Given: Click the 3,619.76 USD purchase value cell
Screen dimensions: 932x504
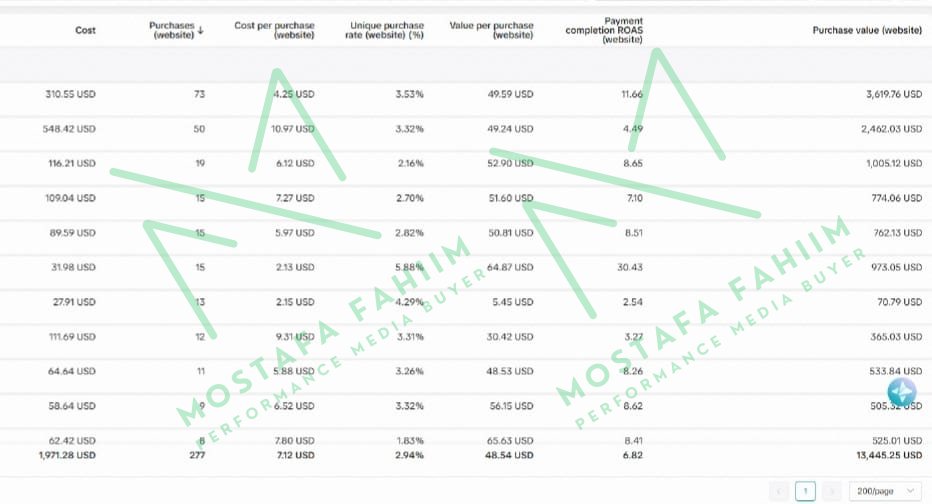Looking at the screenshot, I should point(883,94).
